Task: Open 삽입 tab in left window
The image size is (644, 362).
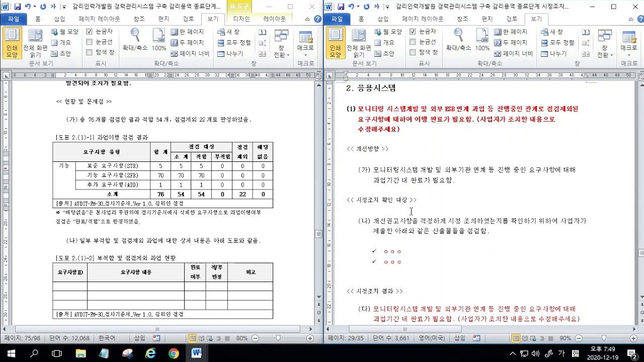Action: click(59, 19)
